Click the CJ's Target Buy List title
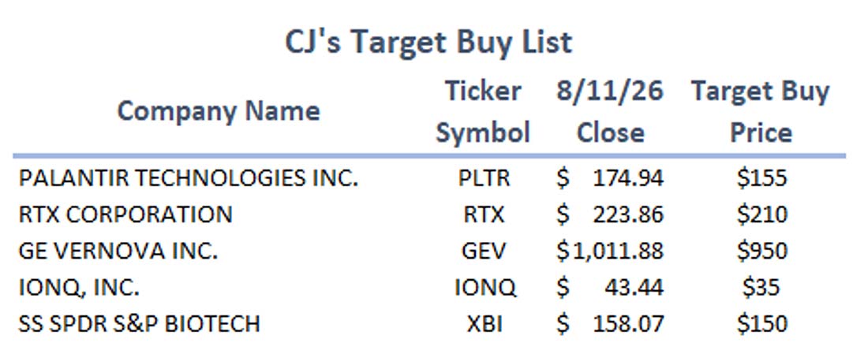Image resolution: width=868 pixels, height=354 pixels. (x=428, y=43)
